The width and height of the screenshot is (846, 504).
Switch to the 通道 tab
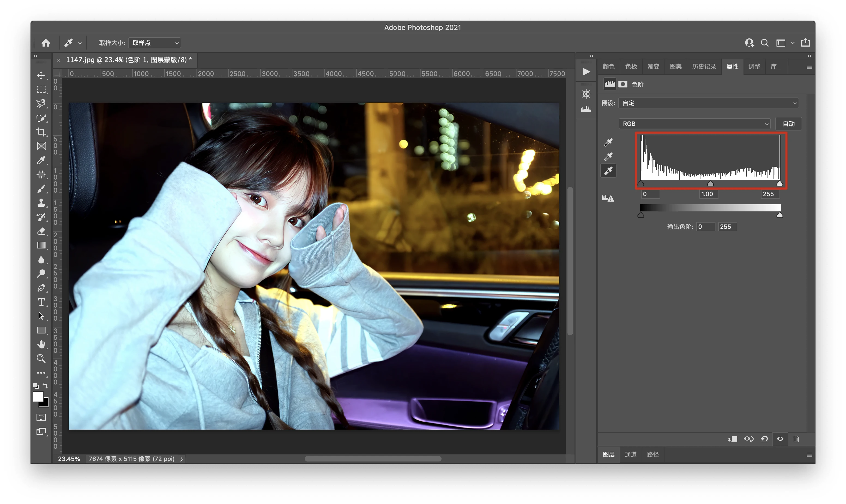click(631, 454)
